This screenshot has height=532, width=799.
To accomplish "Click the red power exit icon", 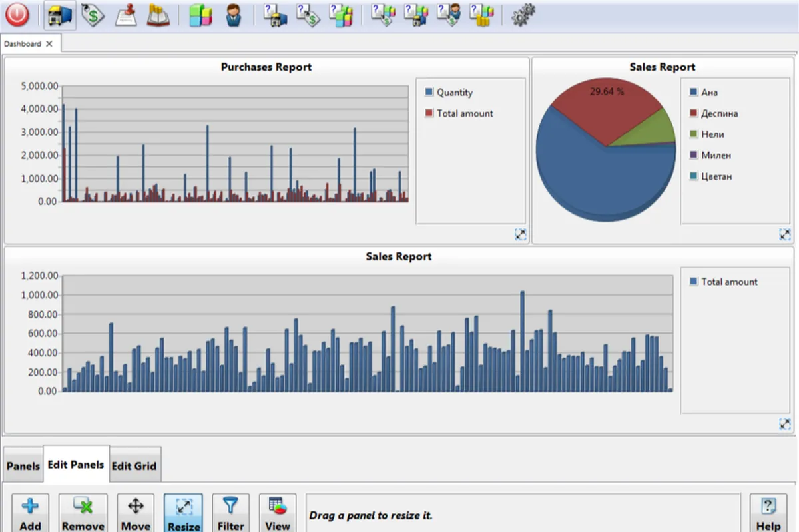I will click(x=17, y=15).
